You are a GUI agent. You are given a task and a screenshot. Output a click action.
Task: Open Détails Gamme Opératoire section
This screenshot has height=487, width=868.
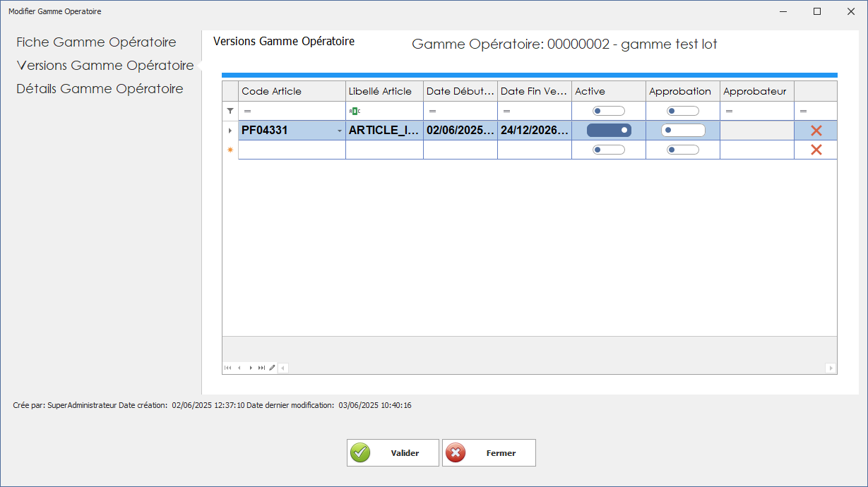point(98,88)
